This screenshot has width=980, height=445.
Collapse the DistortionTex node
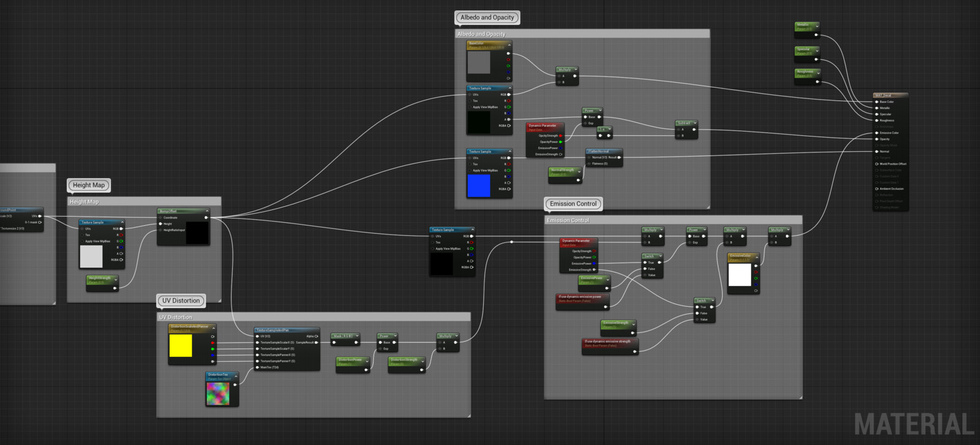236,375
